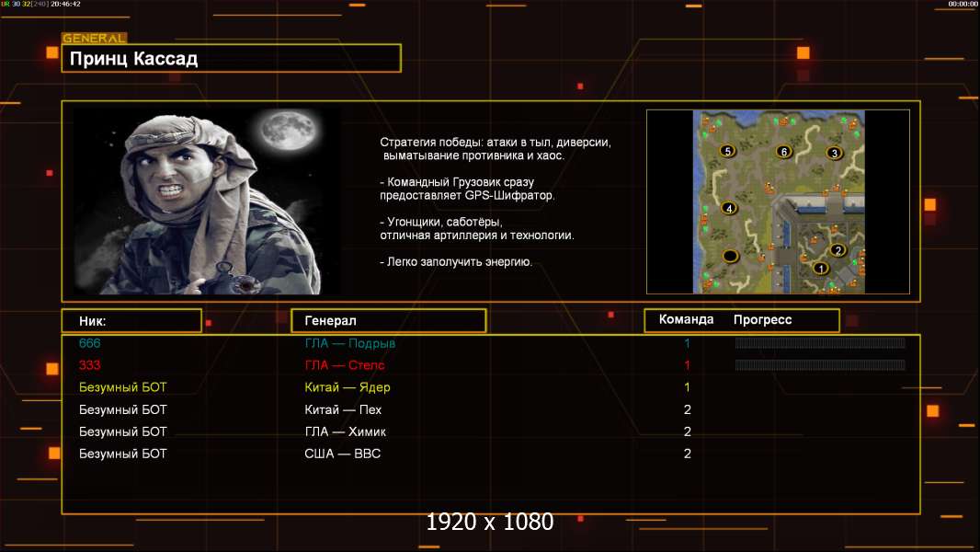The image size is (980, 552).
Task: Select ГЛА — Подрыв general entry
Action: (x=349, y=343)
